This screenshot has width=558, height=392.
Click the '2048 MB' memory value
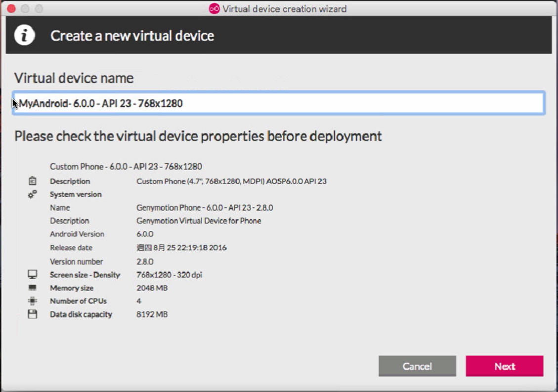152,288
